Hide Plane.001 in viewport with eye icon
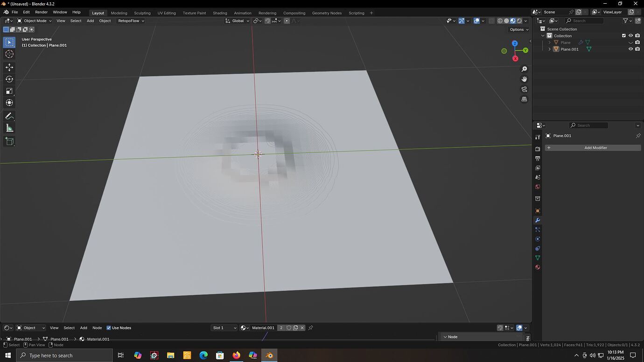The width and height of the screenshot is (644, 362). pos(630,49)
